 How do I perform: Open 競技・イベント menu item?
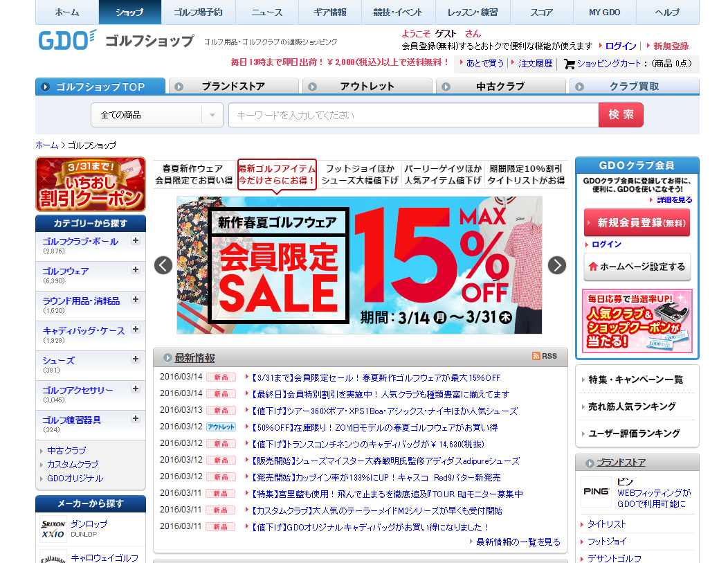tap(399, 12)
